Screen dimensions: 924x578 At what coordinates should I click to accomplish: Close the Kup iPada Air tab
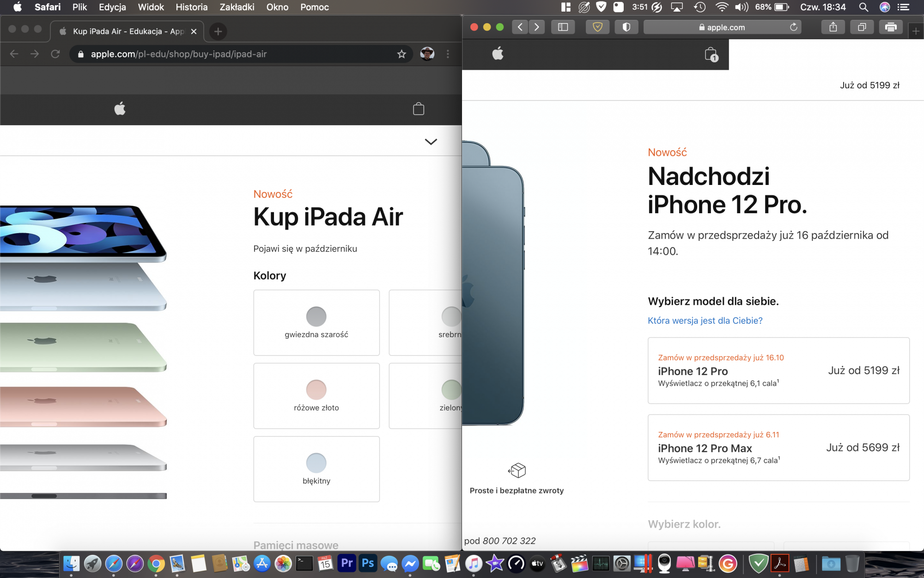194,31
